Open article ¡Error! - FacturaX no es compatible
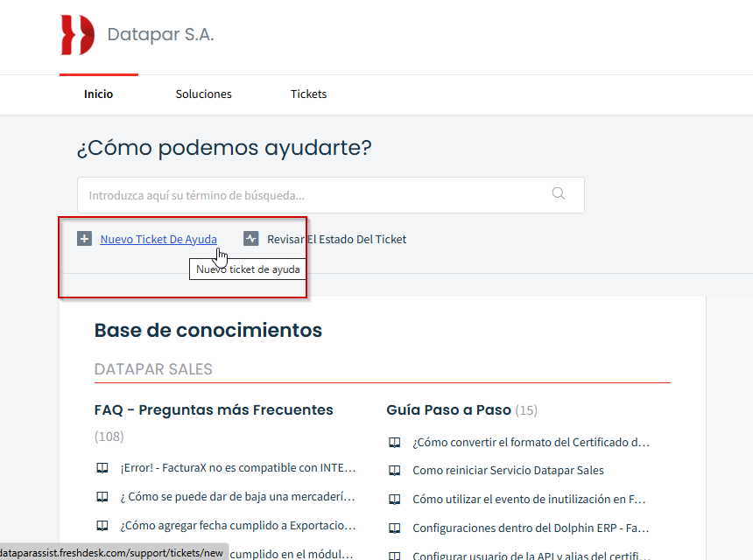Screen dimensions: 753x560 tap(238, 468)
